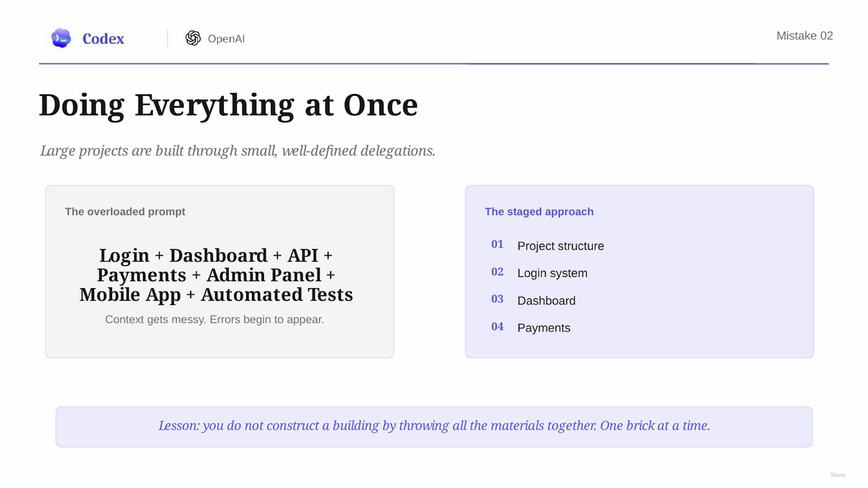Click the OpenAI knot logo icon
This screenshot has height=488, width=868.
(x=193, y=38)
